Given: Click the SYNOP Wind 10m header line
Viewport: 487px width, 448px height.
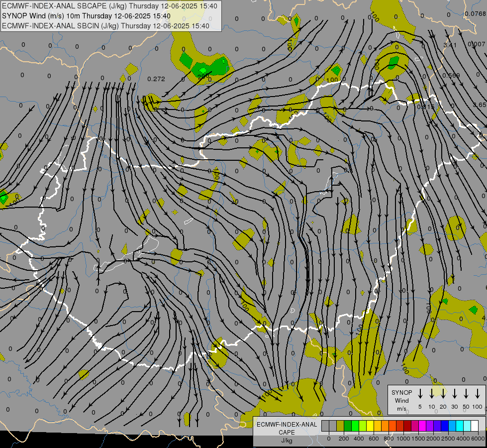Looking at the screenshot, I should [86, 16].
